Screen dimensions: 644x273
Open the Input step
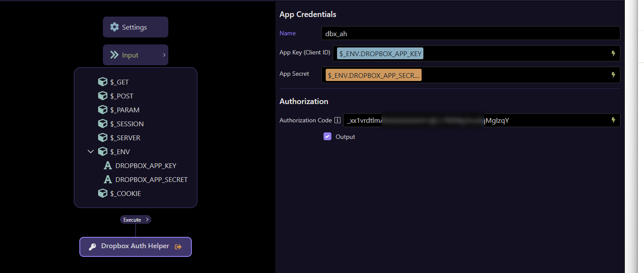[x=135, y=54]
